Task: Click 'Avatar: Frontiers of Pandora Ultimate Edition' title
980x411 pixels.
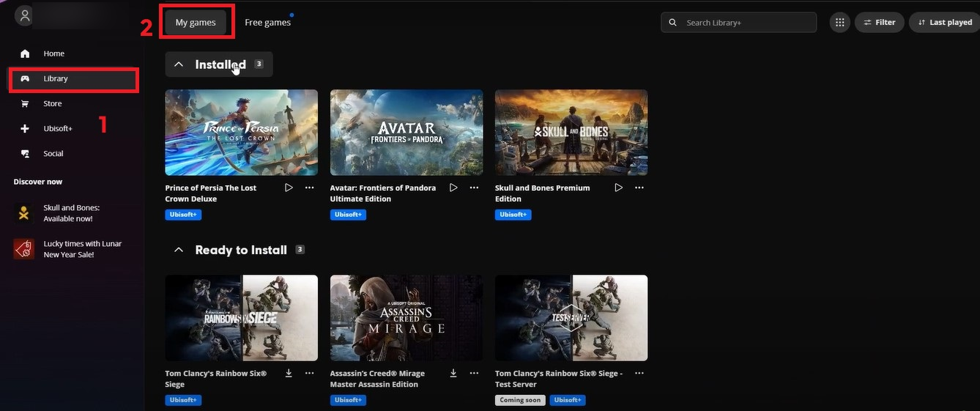Action: point(383,193)
